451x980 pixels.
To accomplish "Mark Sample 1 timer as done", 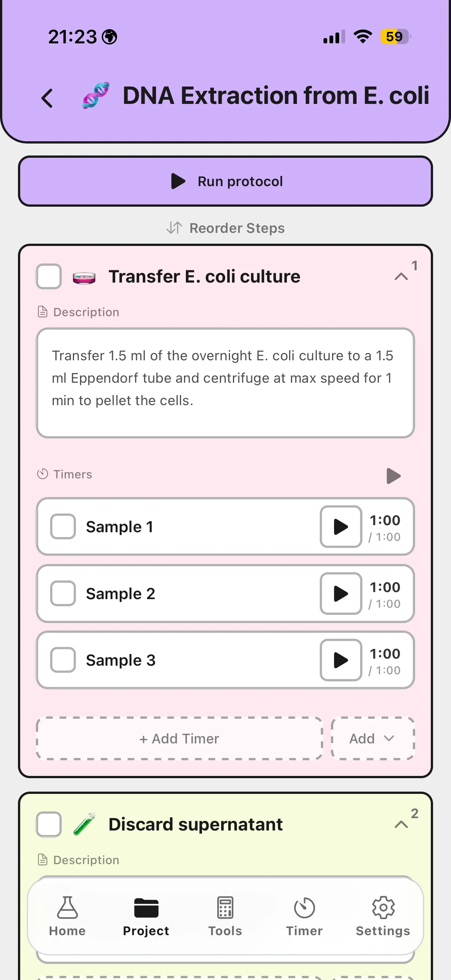I will pyautogui.click(x=63, y=527).
